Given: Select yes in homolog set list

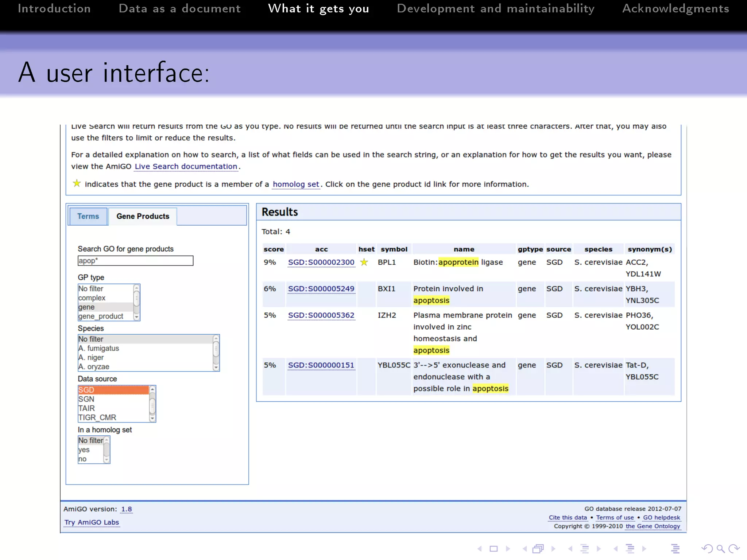Looking at the screenshot, I should click(91, 450).
